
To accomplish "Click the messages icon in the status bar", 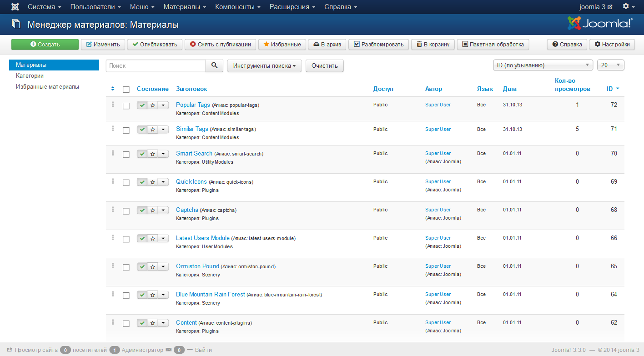I will (169, 350).
